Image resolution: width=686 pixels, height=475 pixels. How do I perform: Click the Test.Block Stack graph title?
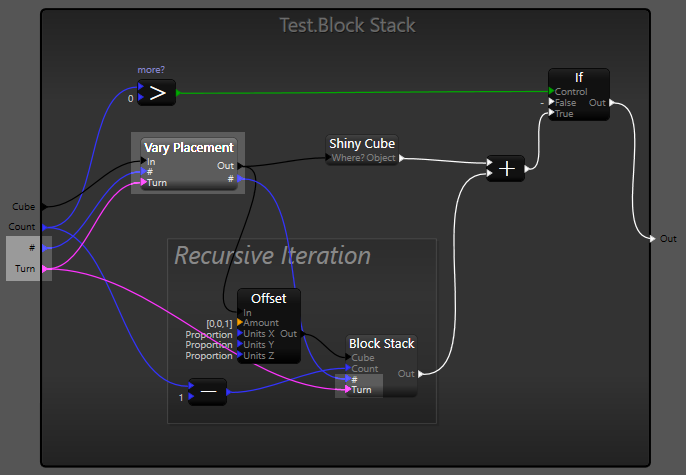(345, 25)
